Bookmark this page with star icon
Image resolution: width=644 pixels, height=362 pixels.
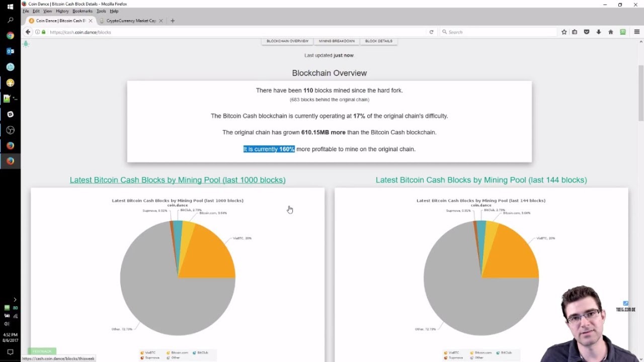[x=564, y=32]
